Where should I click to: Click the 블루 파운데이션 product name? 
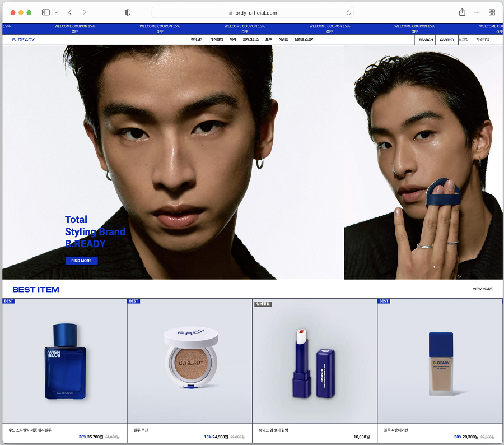click(396, 430)
